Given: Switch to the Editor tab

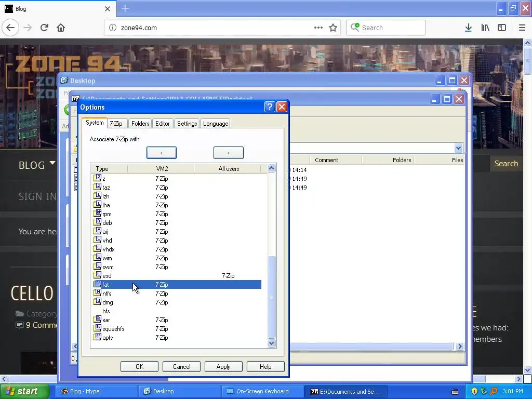Looking at the screenshot, I should click(x=163, y=124).
